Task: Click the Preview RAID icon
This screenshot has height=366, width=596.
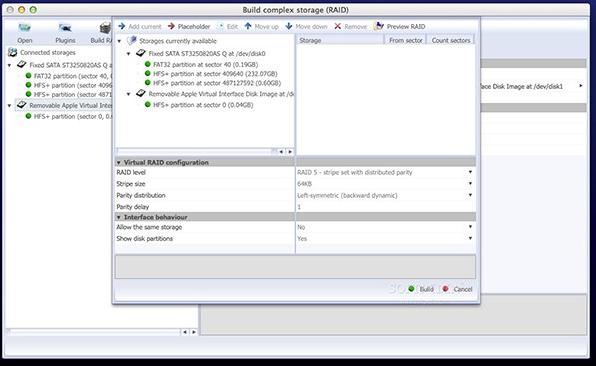Action: pos(379,26)
